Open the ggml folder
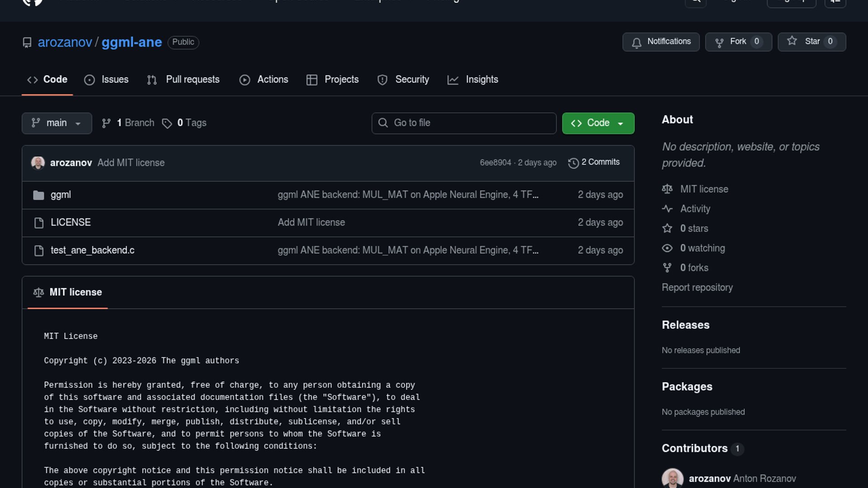This screenshot has width=868, height=488. 61,195
